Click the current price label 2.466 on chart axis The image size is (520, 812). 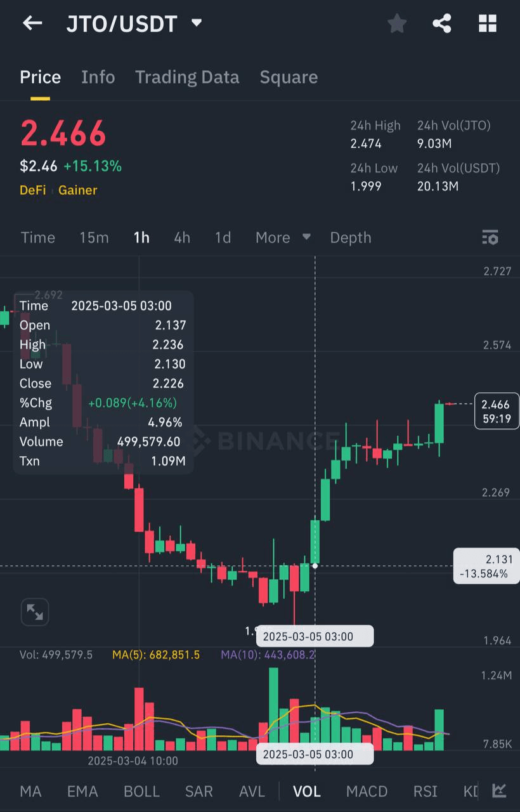click(x=496, y=410)
